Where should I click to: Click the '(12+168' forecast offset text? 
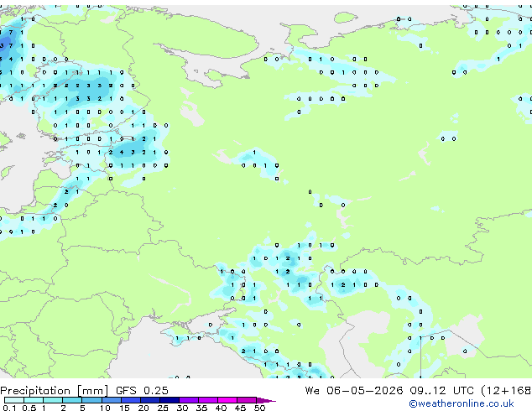point(506,391)
